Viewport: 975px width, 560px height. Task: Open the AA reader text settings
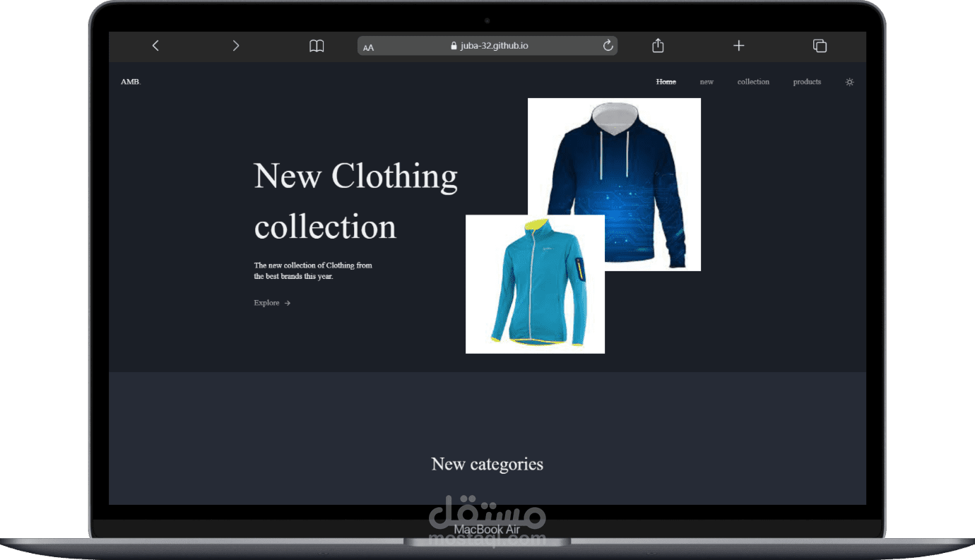[x=368, y=47]
